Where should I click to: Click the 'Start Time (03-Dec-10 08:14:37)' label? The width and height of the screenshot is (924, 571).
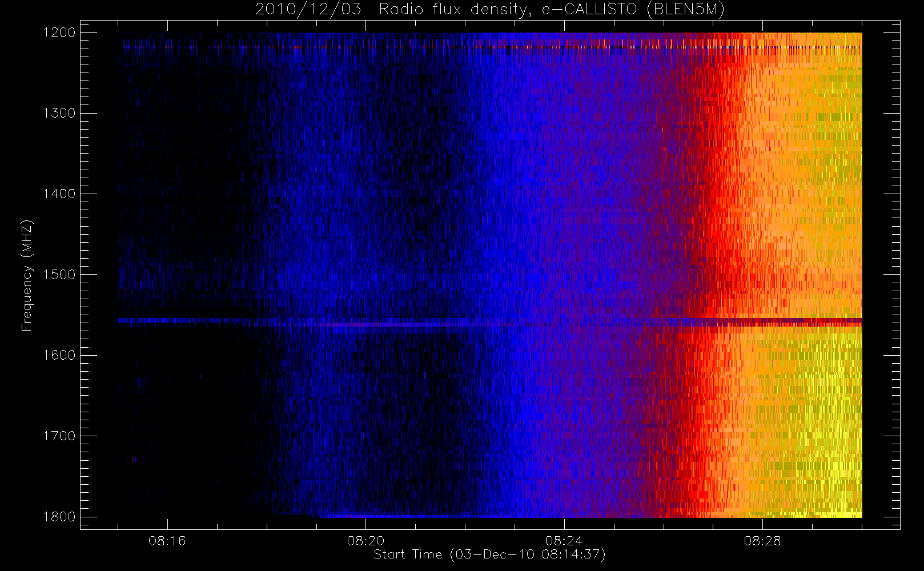489,554
